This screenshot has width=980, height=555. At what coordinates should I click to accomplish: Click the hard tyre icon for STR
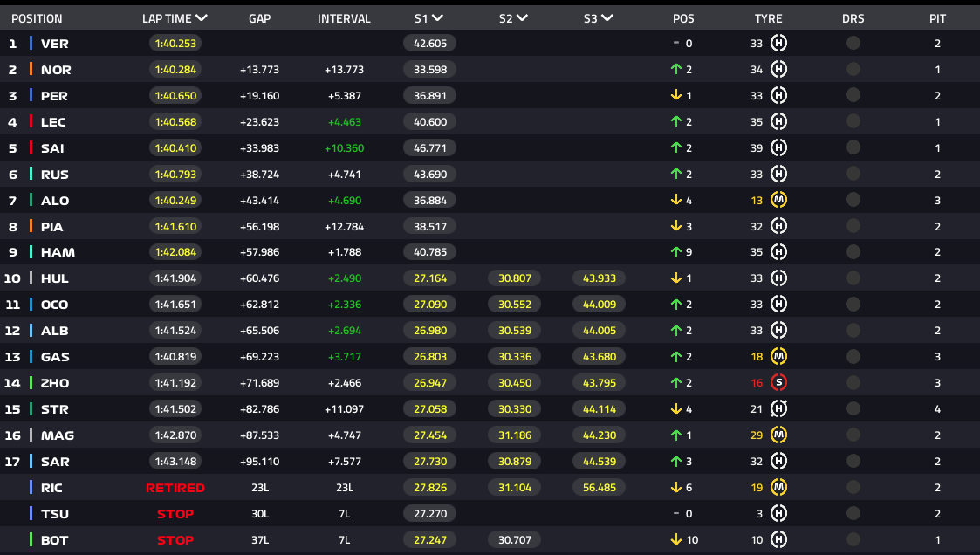click(x=778, y=408)
